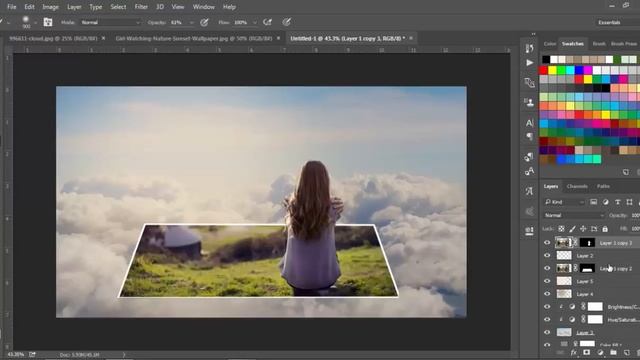640x360 pixels.
Task: Filter layers by pixel layer icon
Action: coord(593,202)
